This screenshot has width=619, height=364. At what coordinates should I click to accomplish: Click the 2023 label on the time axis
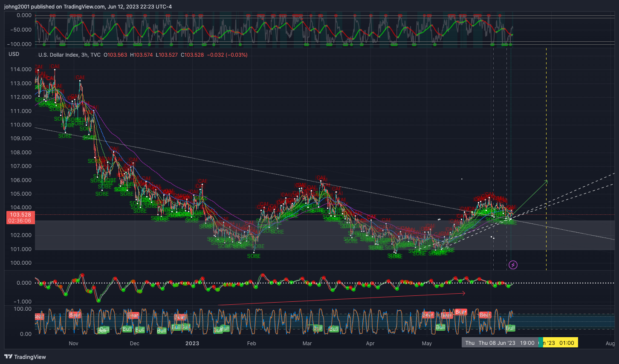192,344
